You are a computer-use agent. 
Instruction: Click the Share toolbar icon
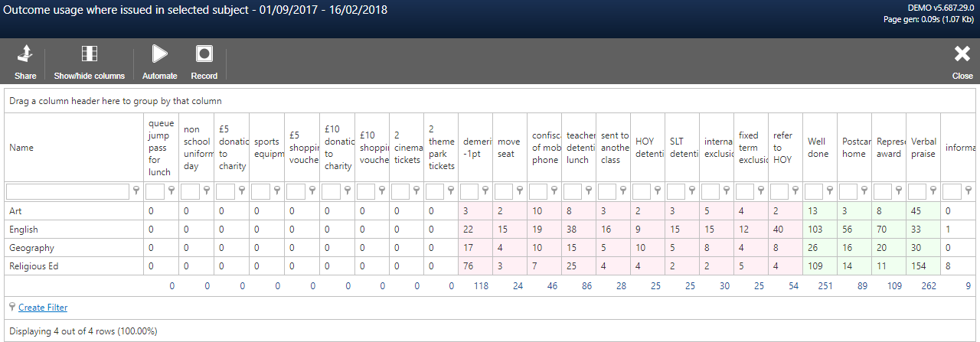24,54
